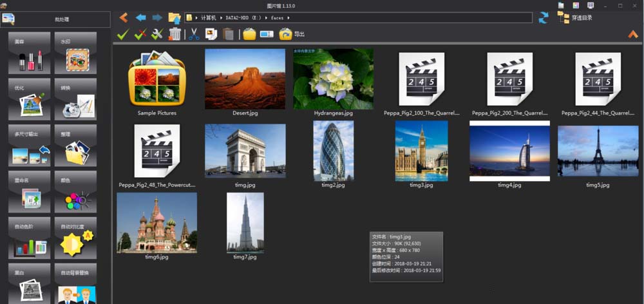
Task: Open the 自动背景替换 background replace tool
Action: point(75,283)
